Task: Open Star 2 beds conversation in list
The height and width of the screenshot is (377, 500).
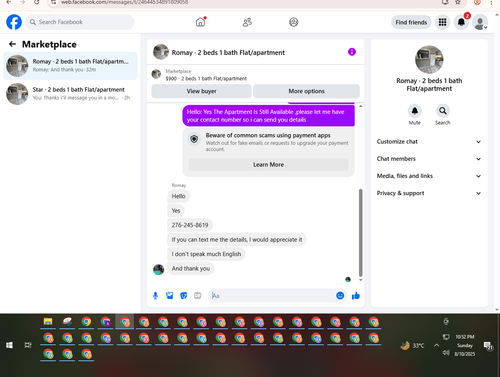Action: point(70,94)
